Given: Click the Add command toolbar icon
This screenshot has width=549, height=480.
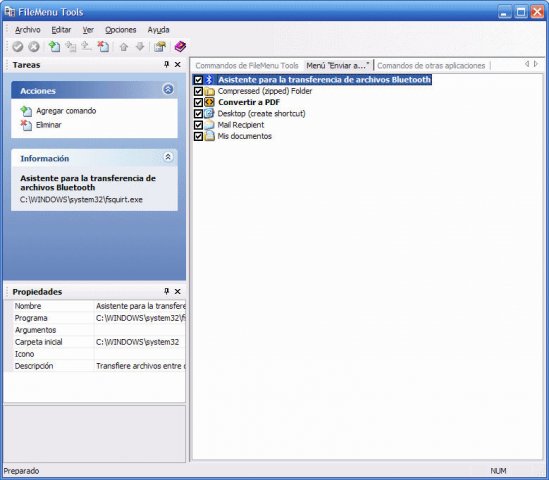Looking at the screenshot, I should pos(54,47).
